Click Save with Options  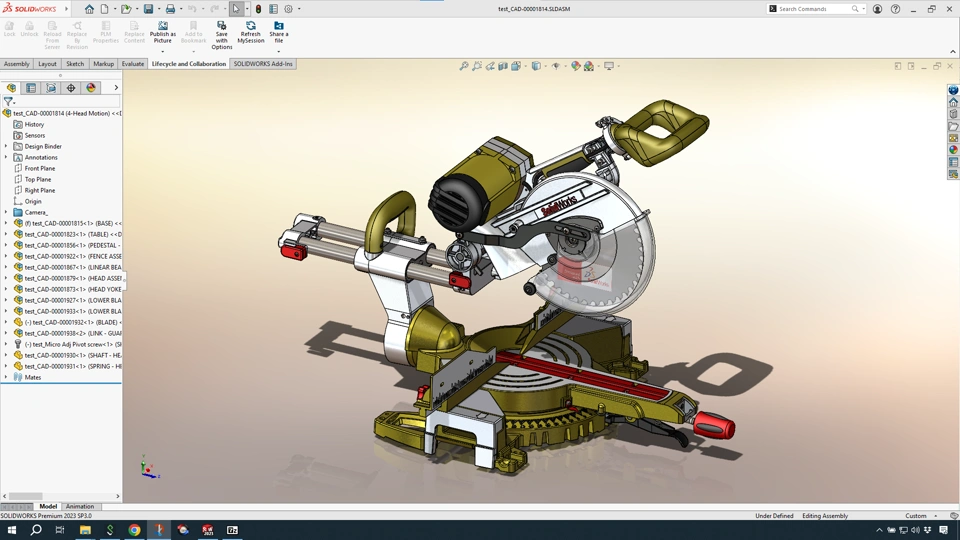(222, 36)
